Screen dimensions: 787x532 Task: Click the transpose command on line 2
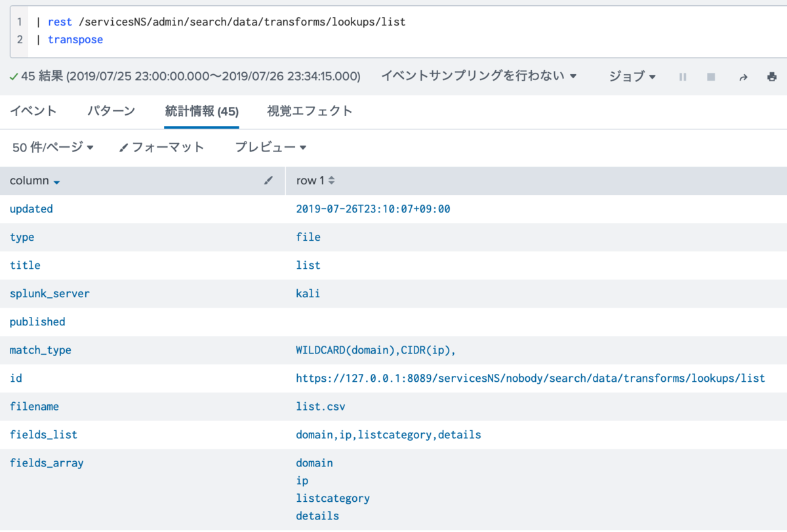point(75,39)
